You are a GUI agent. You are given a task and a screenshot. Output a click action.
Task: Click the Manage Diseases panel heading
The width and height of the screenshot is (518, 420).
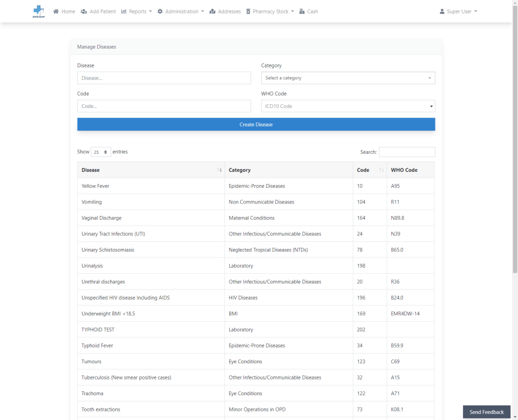[97, 47]
